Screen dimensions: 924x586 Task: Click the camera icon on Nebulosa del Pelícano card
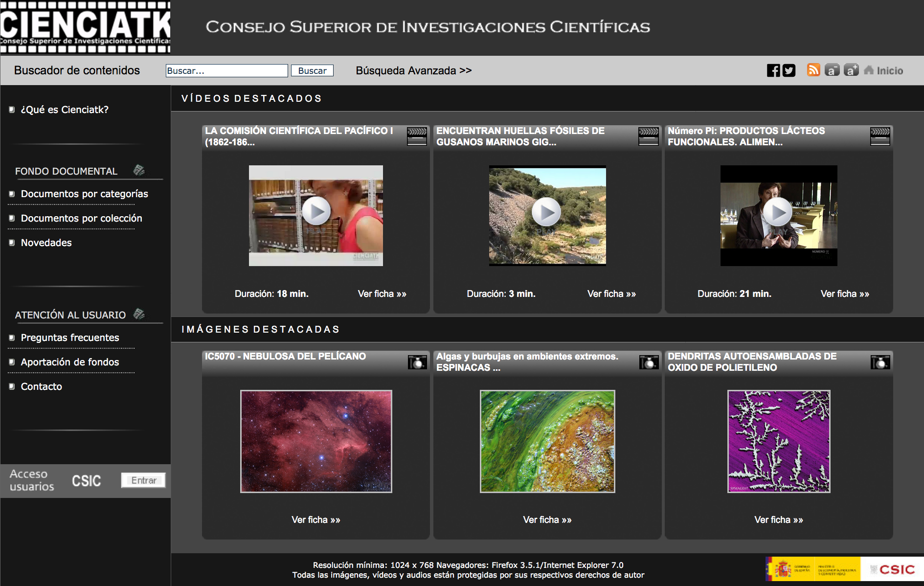point(417,362)
